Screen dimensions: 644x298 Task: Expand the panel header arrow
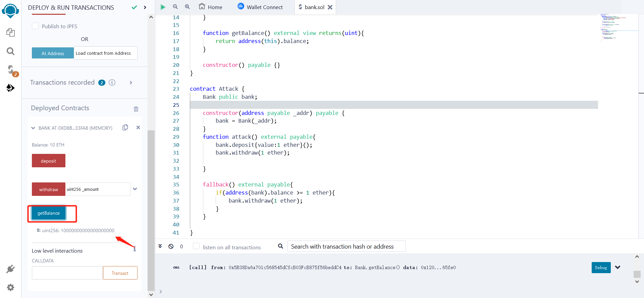(145, 7)
